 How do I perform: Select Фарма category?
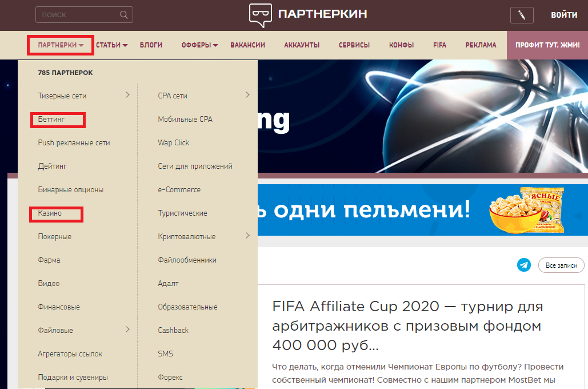coord(49,260)
